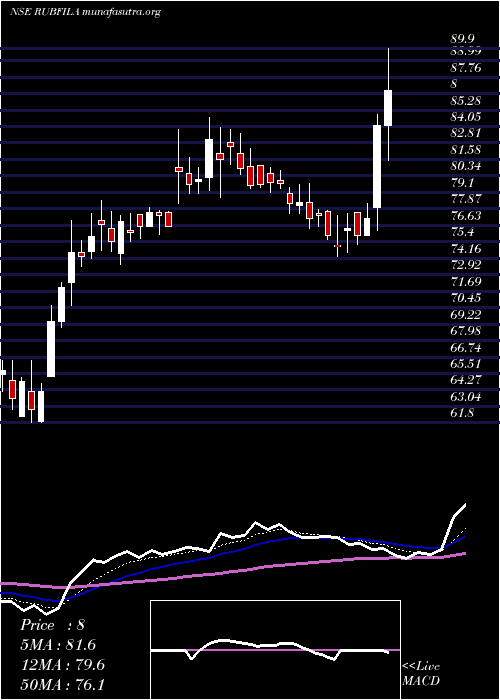Click the 72.92 price level label
The width and height of the screenshot is (500, 700).
click(x=466, y=265)
